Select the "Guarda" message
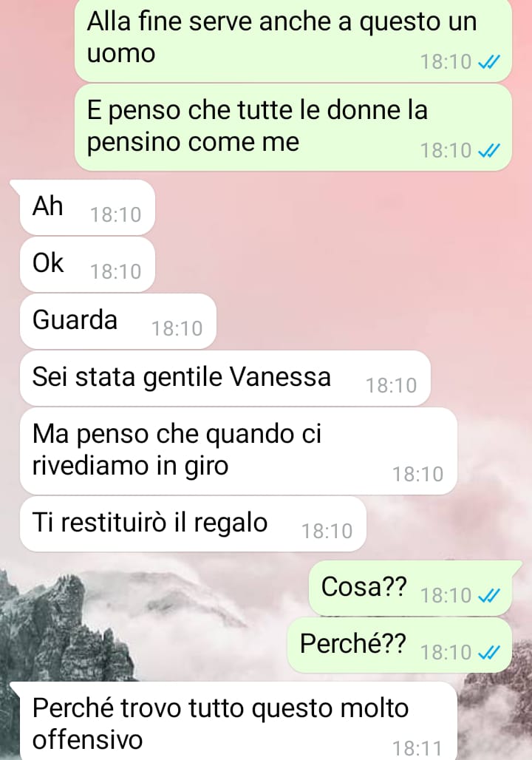Viewport: 532px width, 760px height. [x=117, y=321]
